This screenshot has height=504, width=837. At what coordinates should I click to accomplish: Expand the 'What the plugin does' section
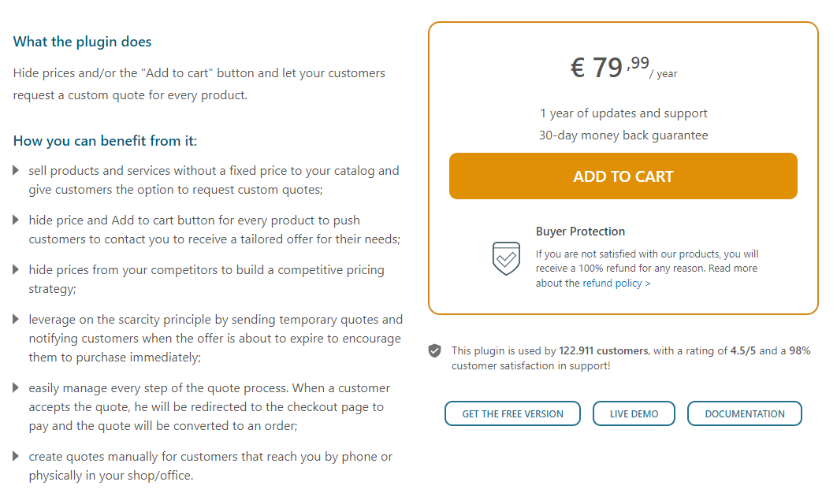tap(82, 42)
